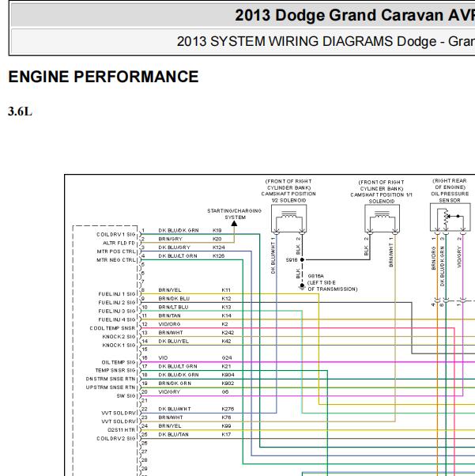The width and height of the screenshot is (475, 476).
Task: Click the FUEL INJ 4 SIG label
Action: click(117, 319)
